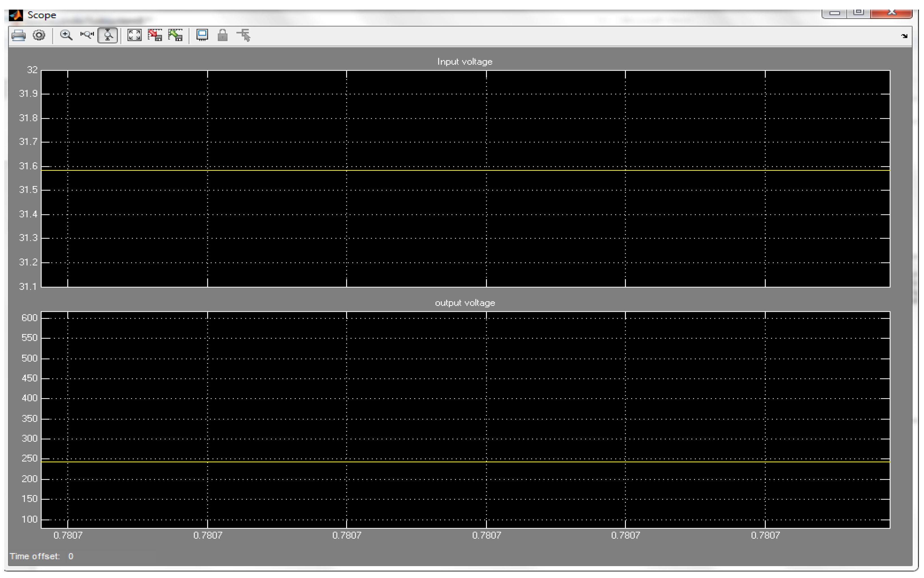Click Save current axes settings icon
Viewport: 924px width, 578px height.
click(x=155, y=36)
